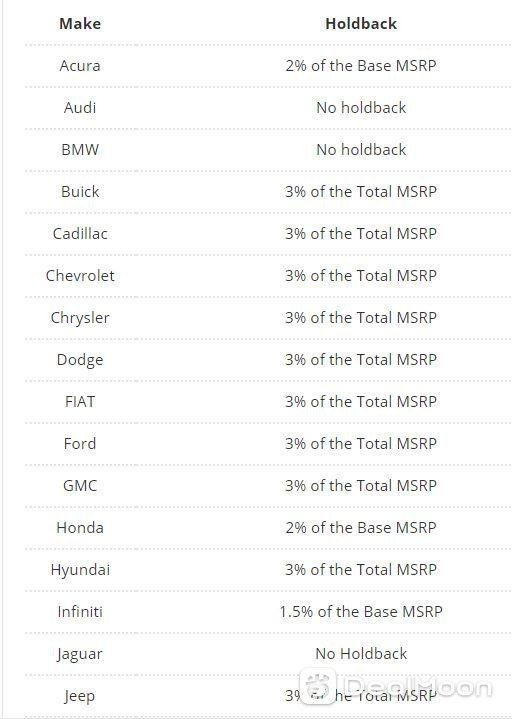The height and width of the screenshot is (719, 512).
Task: Click the FIAT make name
Action: (x=80, y=402)
